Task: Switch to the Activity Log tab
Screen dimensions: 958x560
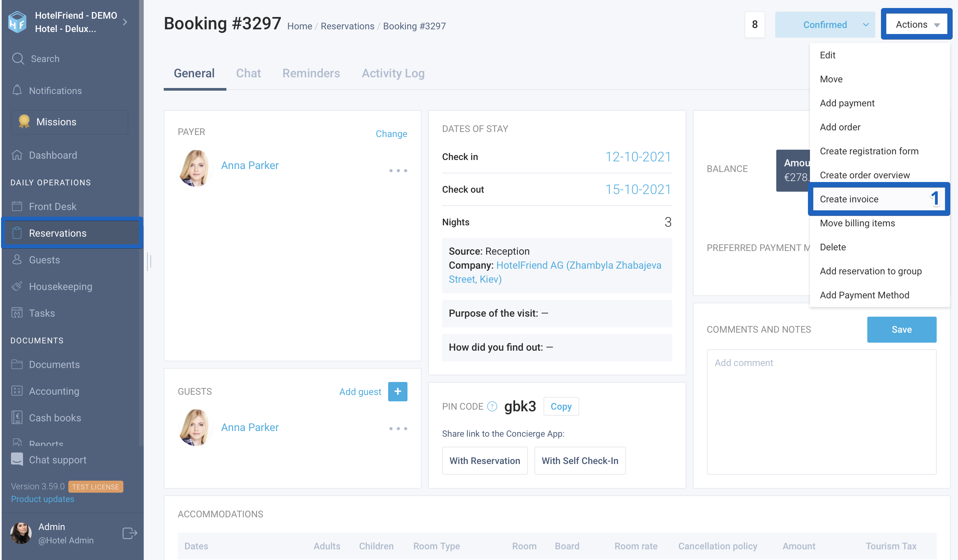Action: coord(393,73)
